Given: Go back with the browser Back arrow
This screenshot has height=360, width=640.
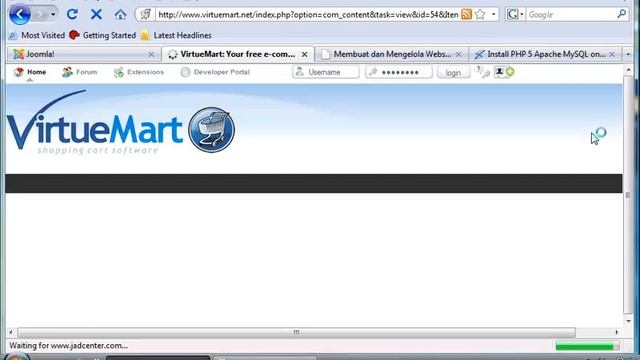Looking at the screenshot, I should coord(19,14).
